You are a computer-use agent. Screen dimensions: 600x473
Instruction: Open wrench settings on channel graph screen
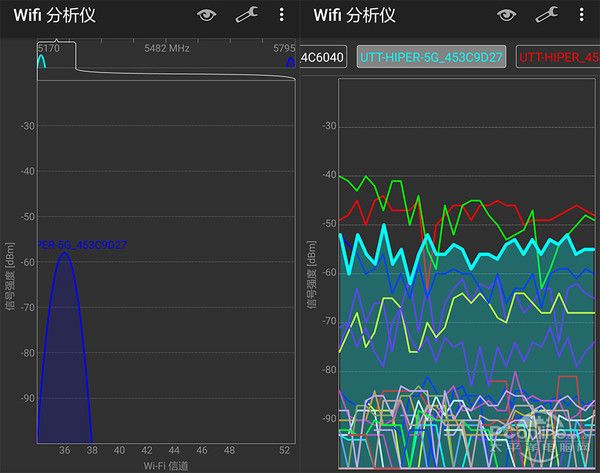pyautogui.click(x=246, y=15)
